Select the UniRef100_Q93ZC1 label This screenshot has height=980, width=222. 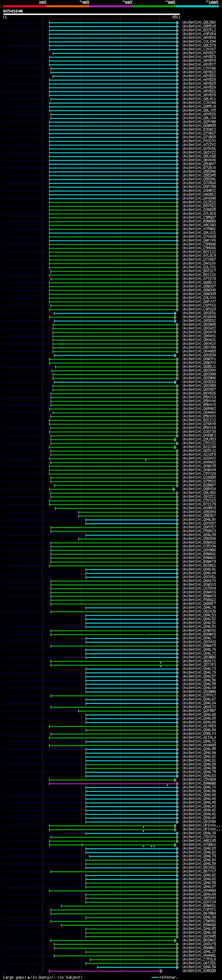point(199,497)
